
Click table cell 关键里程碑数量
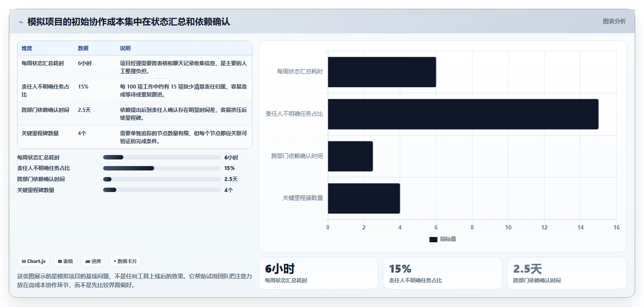tap(40, 133)
